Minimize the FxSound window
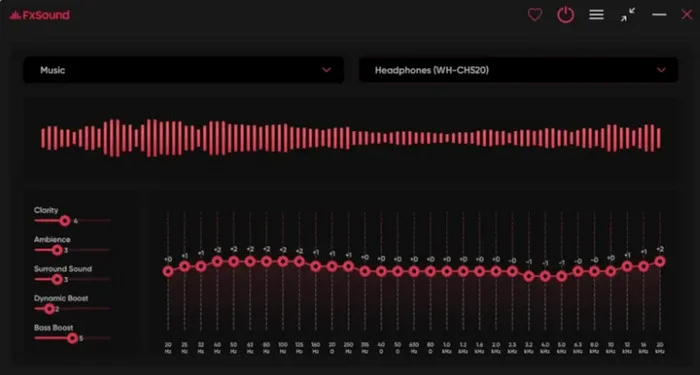700x375 pixels. [659, 15]
